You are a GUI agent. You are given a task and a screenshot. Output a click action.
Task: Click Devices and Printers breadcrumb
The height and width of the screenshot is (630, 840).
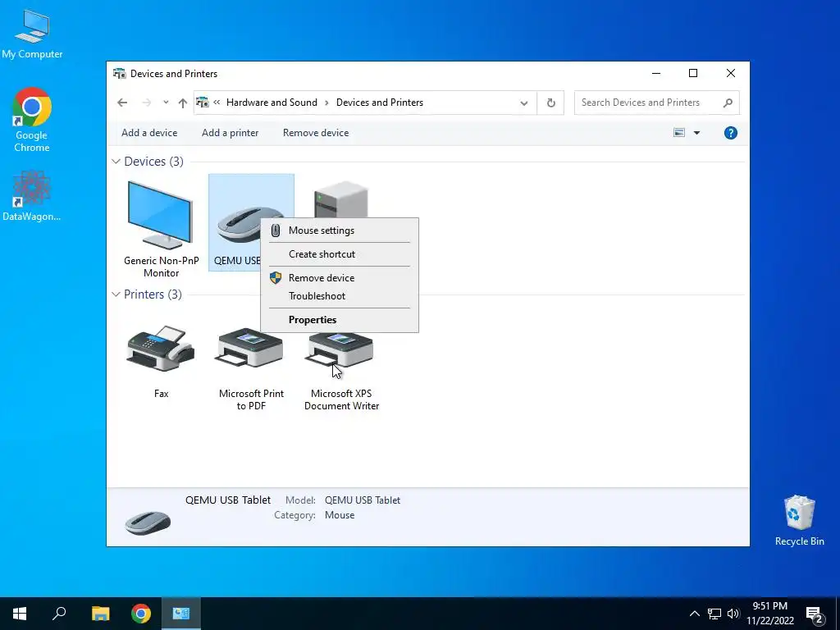pyautogui.click(x=379, y=103)
